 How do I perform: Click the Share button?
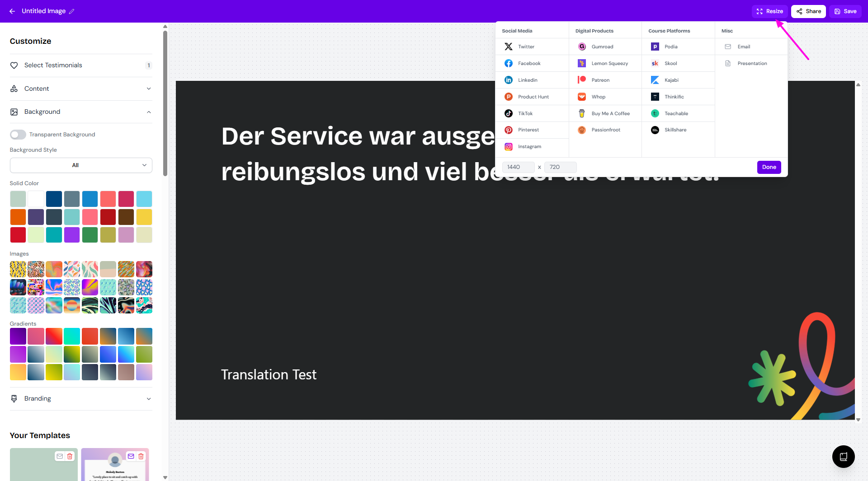tap(808, 11)
